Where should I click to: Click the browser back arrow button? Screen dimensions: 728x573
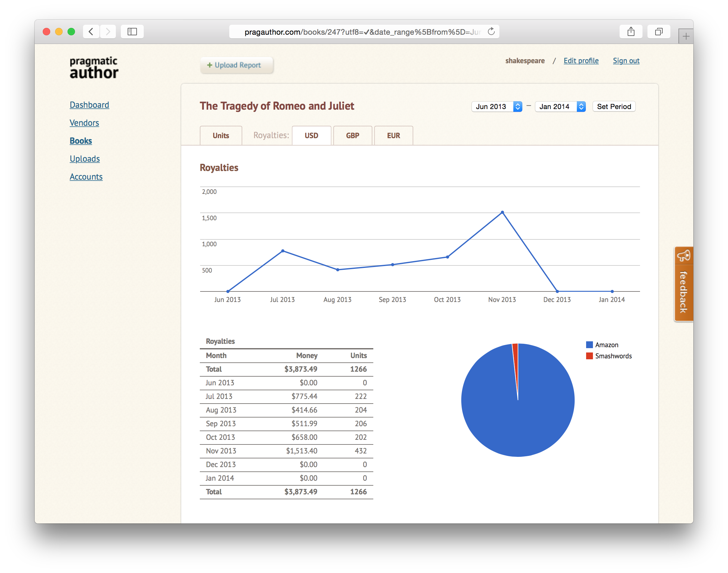tap(91, 32)
